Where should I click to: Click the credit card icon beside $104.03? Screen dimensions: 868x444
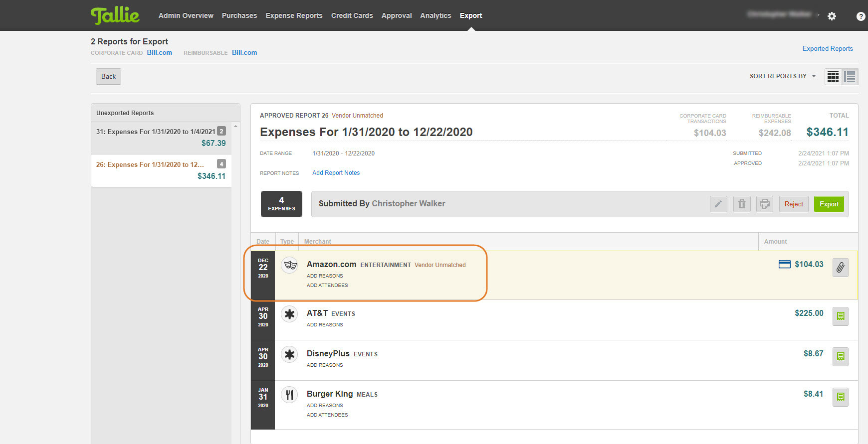(784, 264)
